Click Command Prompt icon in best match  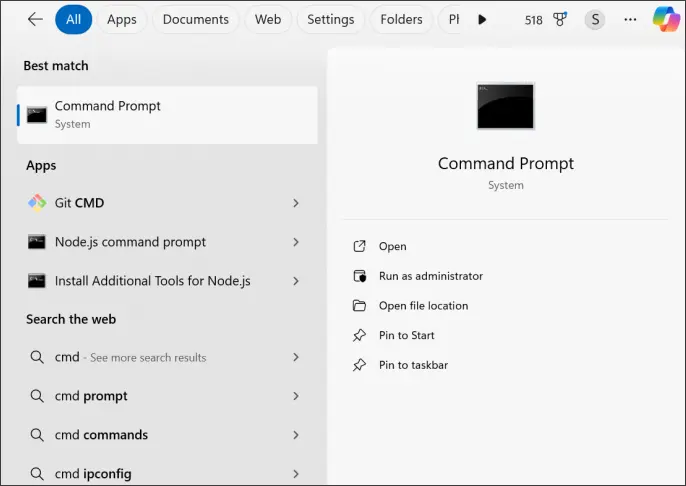click(37, 115)
